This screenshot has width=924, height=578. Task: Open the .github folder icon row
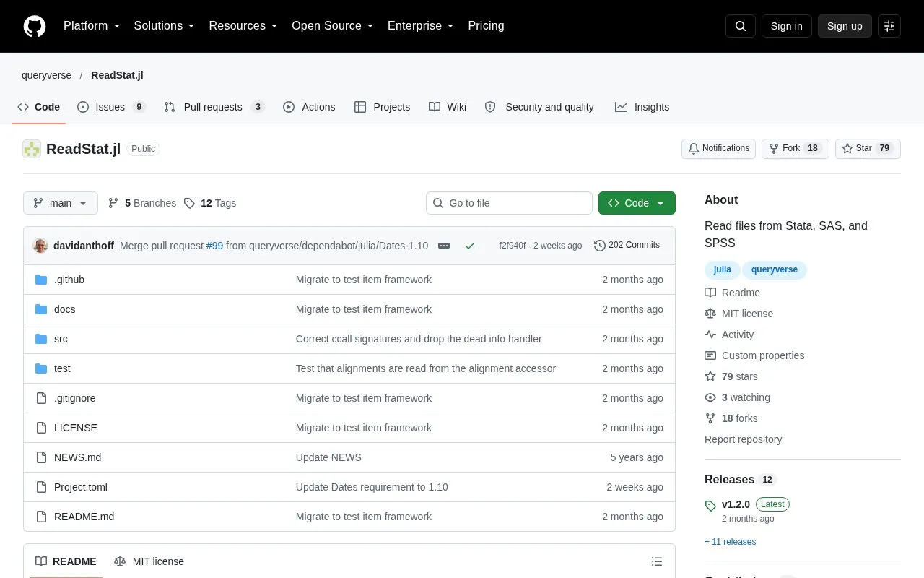point(41,280)
